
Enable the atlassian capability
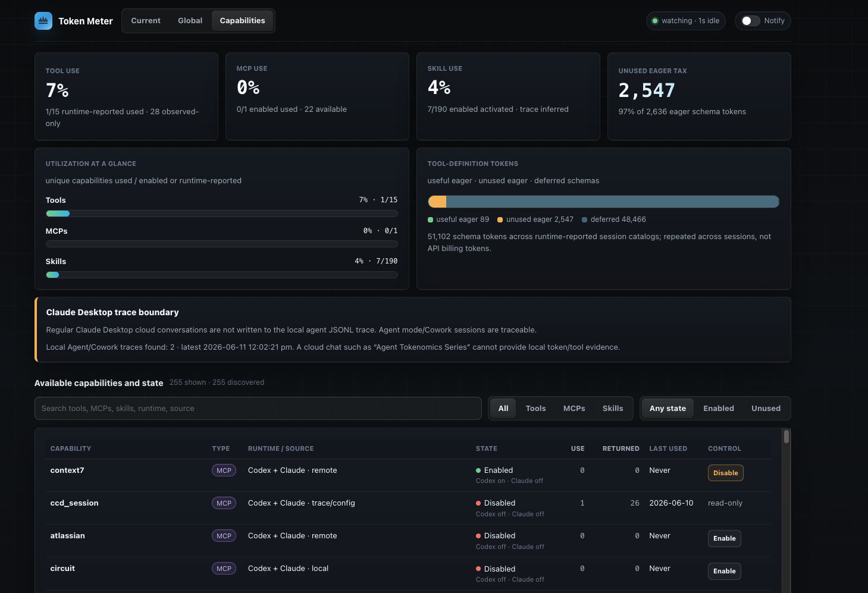tap(724, 538)
